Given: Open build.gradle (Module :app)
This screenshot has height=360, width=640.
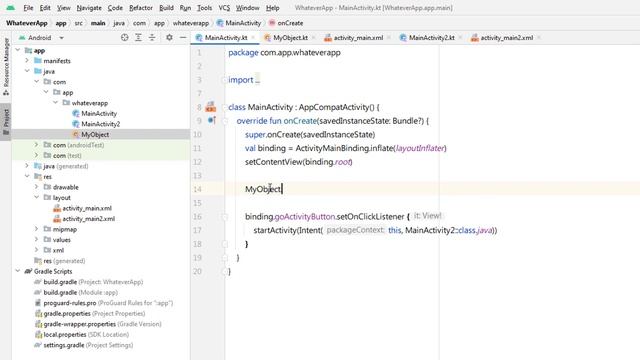Looking at the screenshot, I should pyautogui.click(x=80, y=292).
